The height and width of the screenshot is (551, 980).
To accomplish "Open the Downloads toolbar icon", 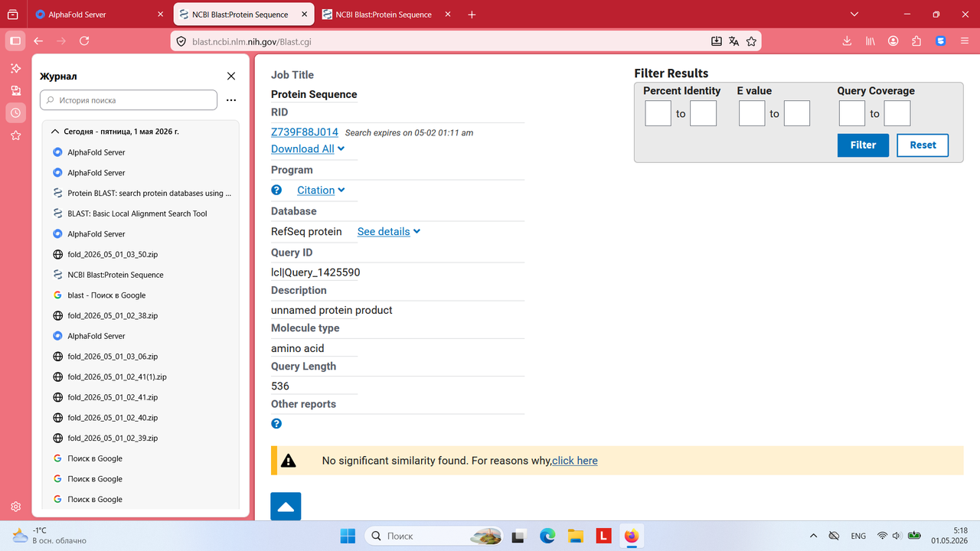I will click(847, 41).
